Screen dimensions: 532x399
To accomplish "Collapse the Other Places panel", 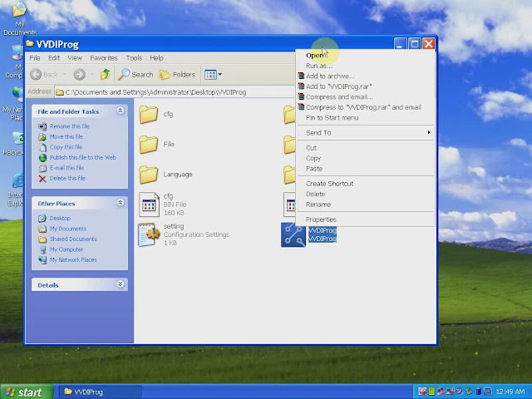I will (x=120, y=203).
